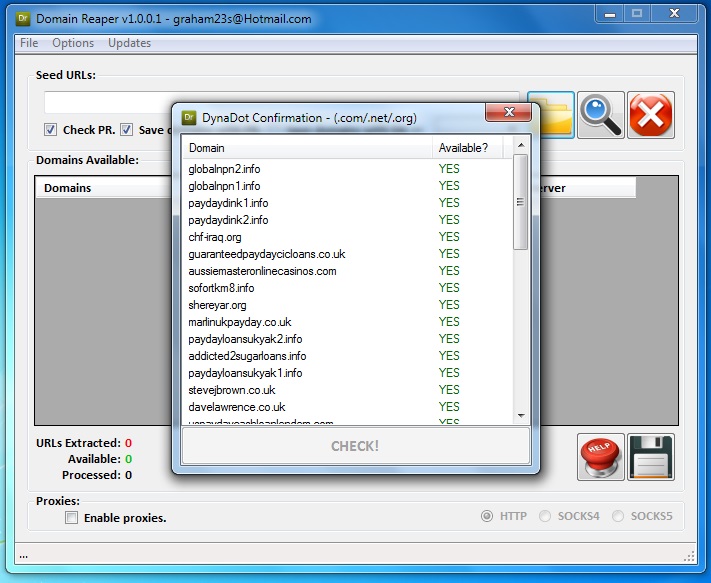711x583 pixels.
Task: Sort by the Domain column header
Action: [x=307, y=148]
